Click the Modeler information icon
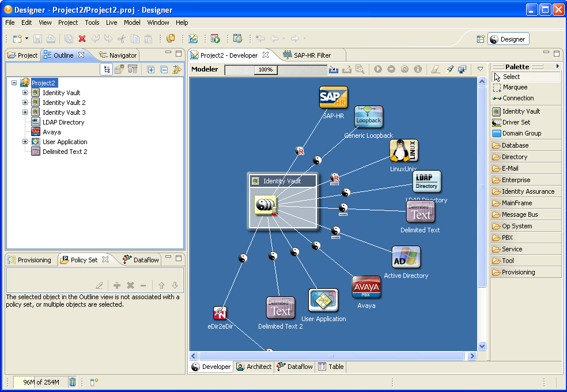567x392 pixels. [418, 69]
